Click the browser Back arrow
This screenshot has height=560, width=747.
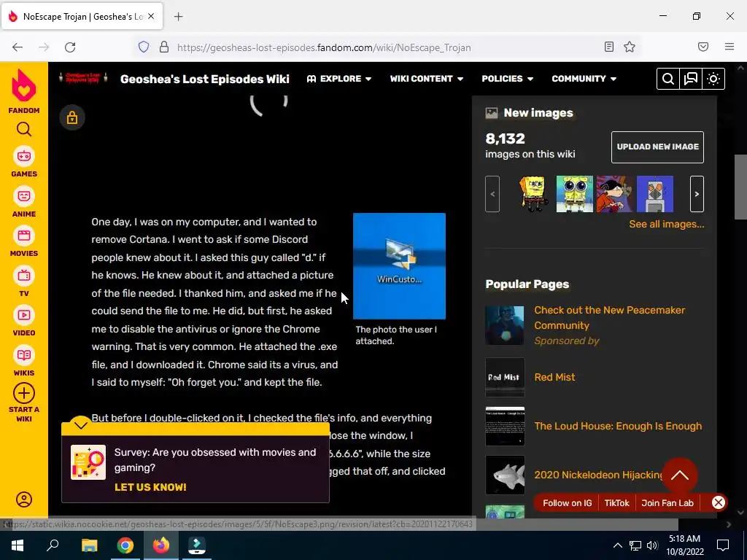pos(18,47)
